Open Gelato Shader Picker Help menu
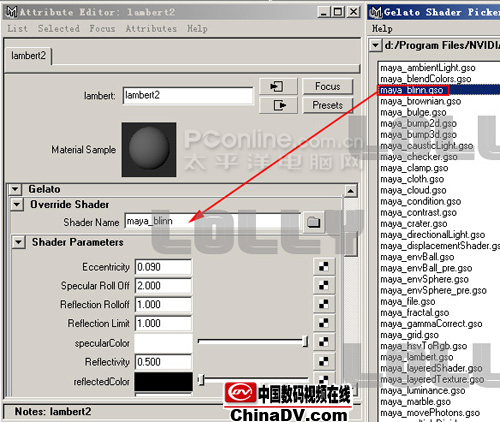 [x=382, y=29]
